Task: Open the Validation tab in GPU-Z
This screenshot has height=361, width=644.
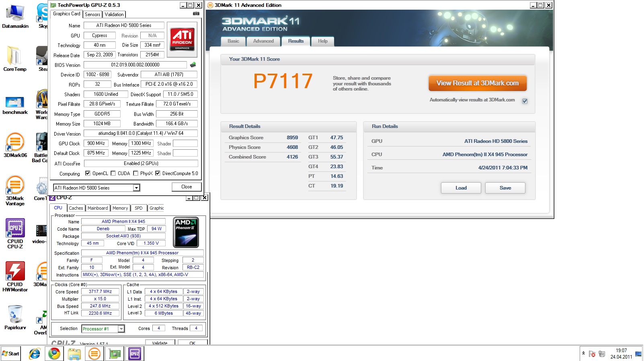Action: point(114,14)
